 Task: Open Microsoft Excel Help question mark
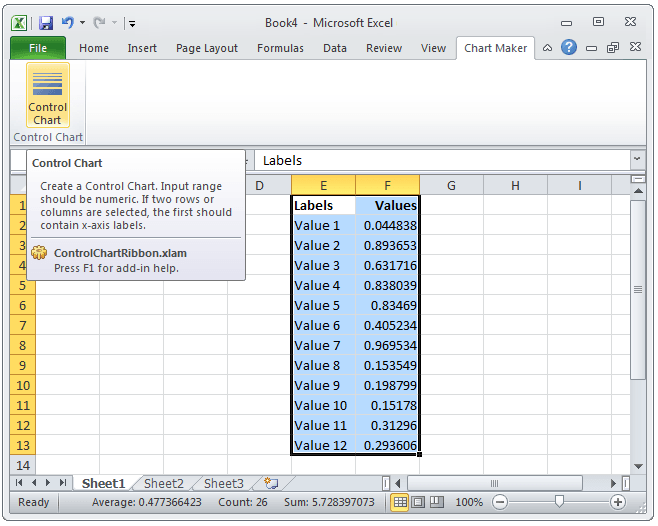[569, 48]
